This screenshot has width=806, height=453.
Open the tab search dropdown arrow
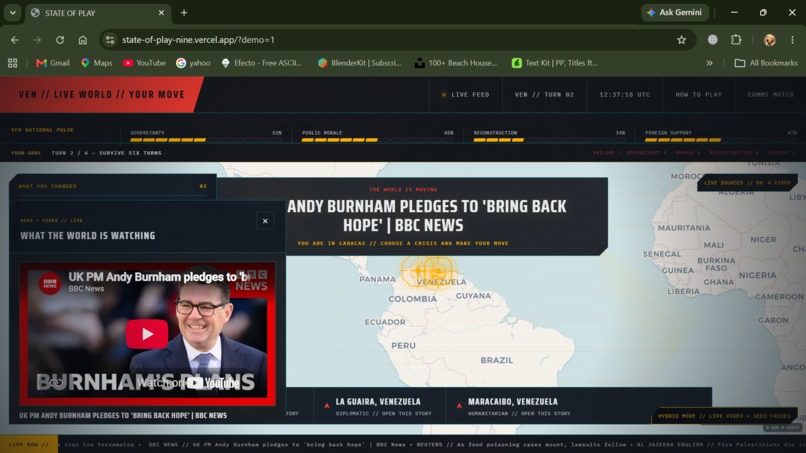tap(12, 12)
